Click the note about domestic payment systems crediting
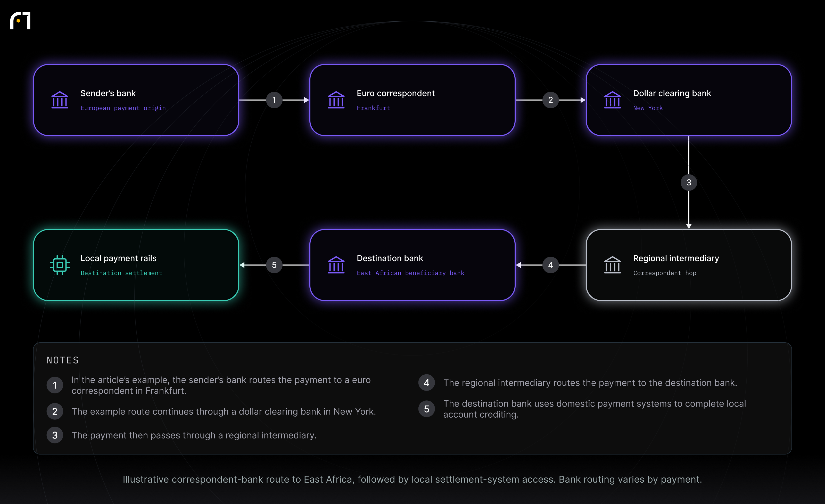 coord(595,409)
